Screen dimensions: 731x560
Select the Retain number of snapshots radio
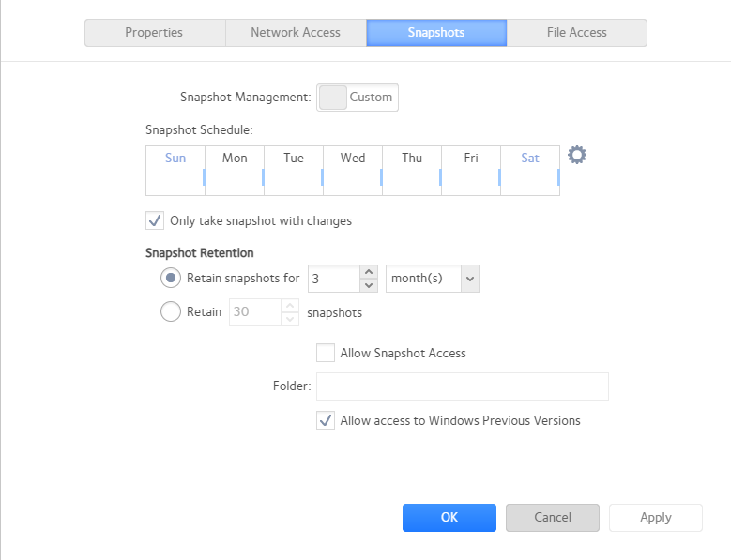pos(171,312)
